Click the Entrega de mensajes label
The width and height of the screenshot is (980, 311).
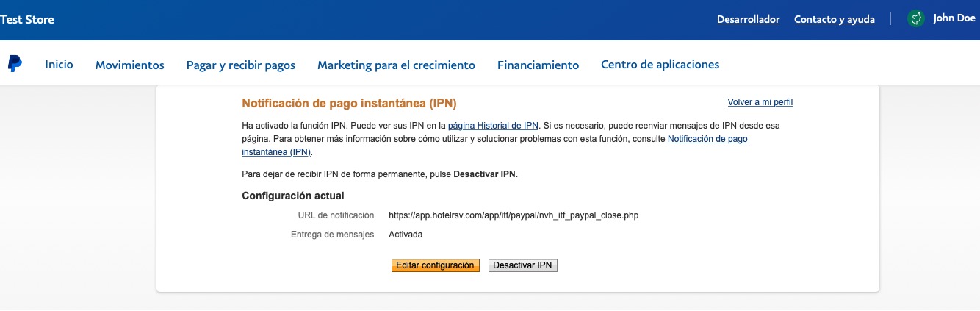pos(333,235)
